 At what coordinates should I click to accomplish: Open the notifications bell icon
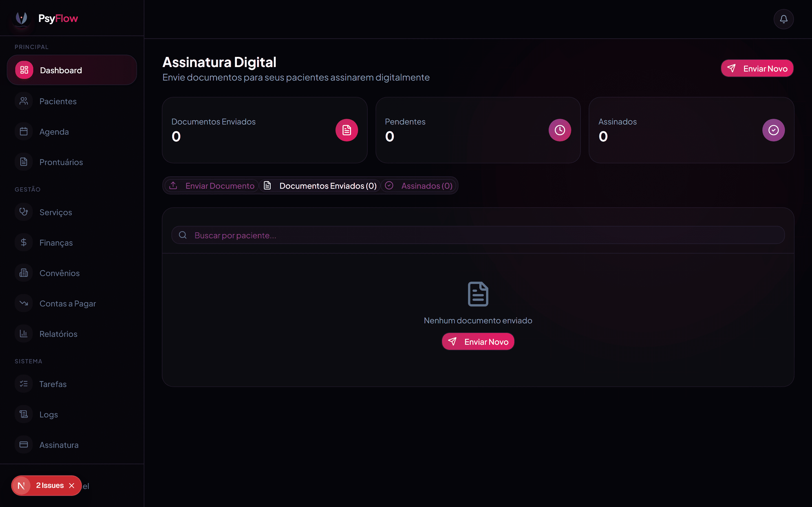(784, 19)
